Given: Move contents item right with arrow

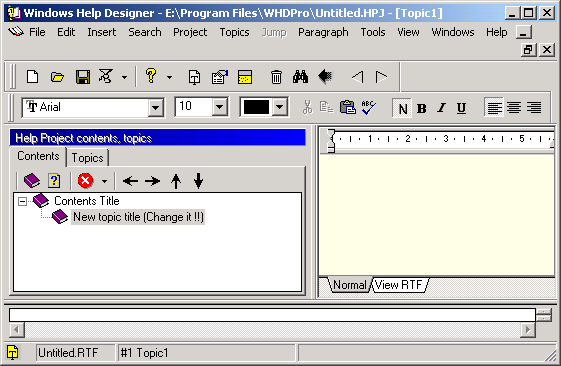Looking at the screenshot, I should [153, 181].
